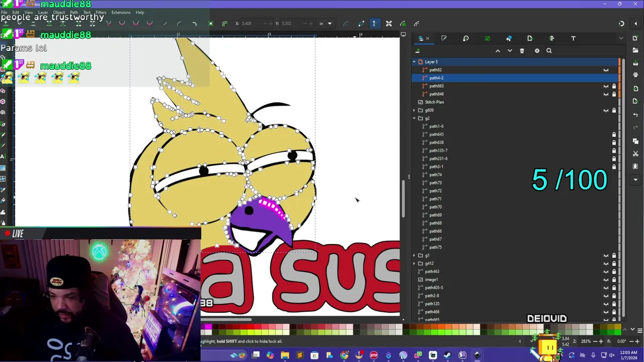Screen dimensions: 644x362
Task: Toggle visibility of path663
Action: (606, 86)
